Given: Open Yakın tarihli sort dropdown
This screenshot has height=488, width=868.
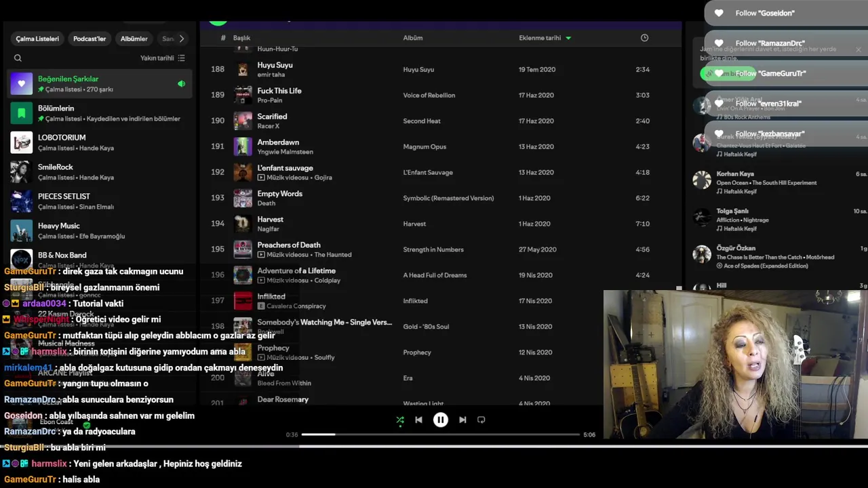Looking at the screenshot, I should (162, 58).
